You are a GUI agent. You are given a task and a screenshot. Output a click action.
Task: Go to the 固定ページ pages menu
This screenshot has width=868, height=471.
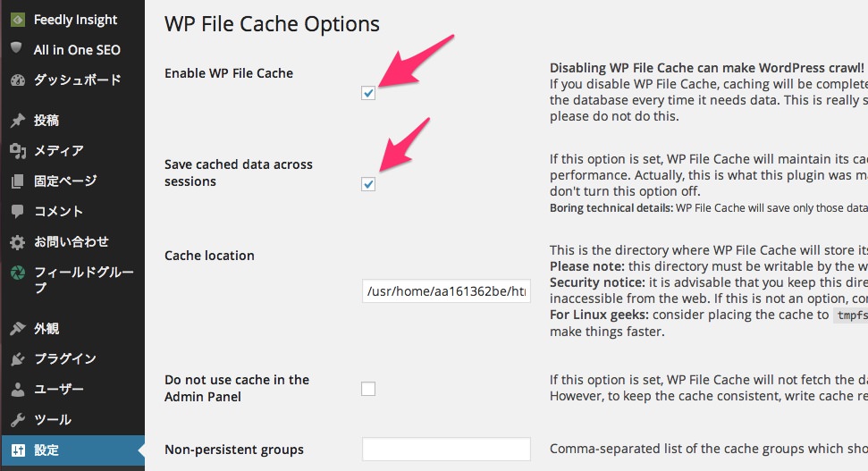72,181
